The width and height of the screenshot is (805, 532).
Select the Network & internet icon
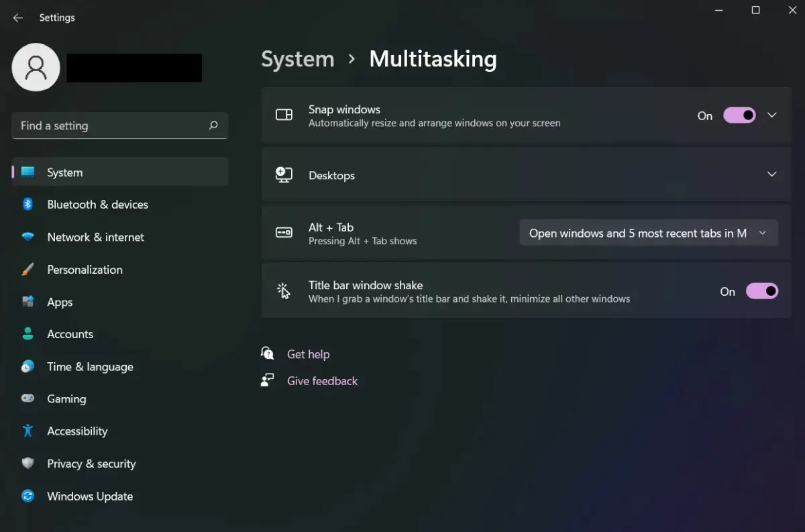[28, 237]
